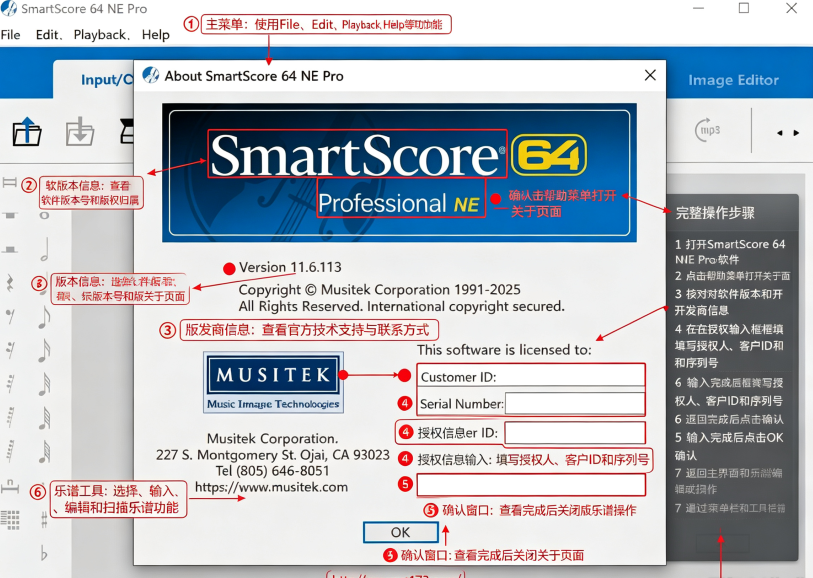
Task: Click the small left arrow in the toolbar
Action: (779, 133)
